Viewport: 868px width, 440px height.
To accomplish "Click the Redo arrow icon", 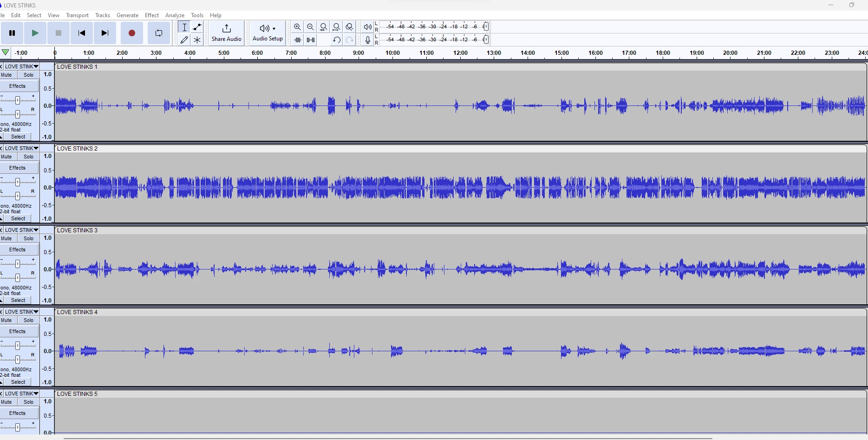I will tap(350, 40).
